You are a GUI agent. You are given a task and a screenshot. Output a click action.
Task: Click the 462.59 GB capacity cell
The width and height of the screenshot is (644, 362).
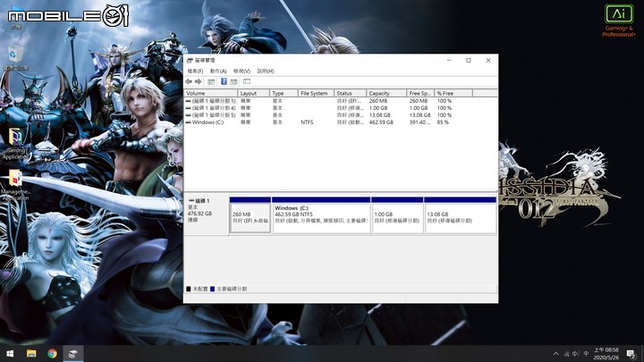coord(381,122)
